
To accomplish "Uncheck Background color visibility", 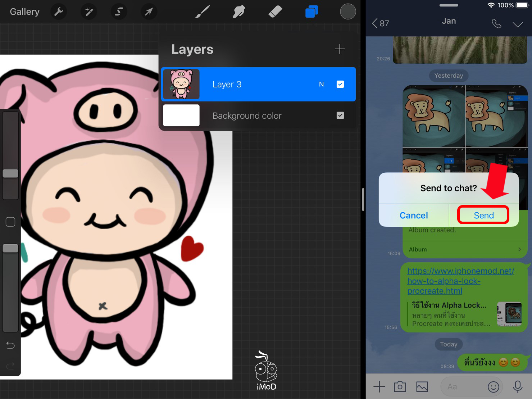I will pyautogui.click(x=340, y=115).
